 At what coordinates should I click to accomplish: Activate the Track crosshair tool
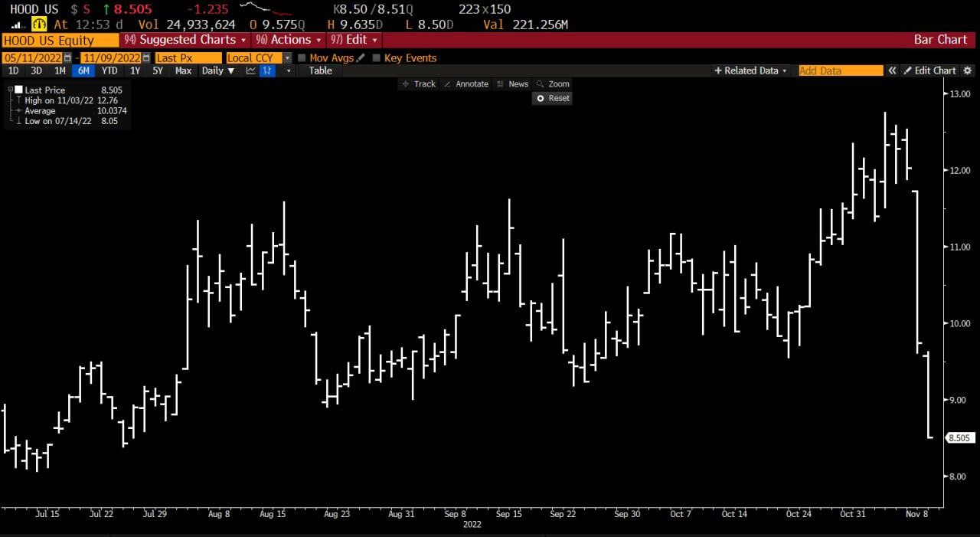pyautogui.click(x=419, y=84)
